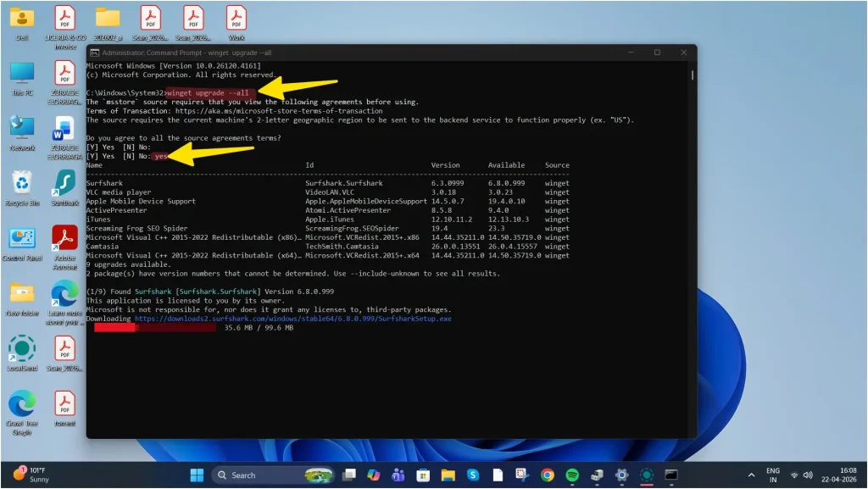Open the Dell user folder on desktop
The height and width of the screenshot is (489, 868).
21,23
